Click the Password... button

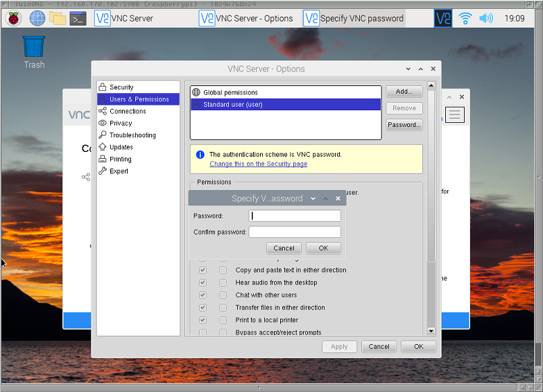pos(404,125)
